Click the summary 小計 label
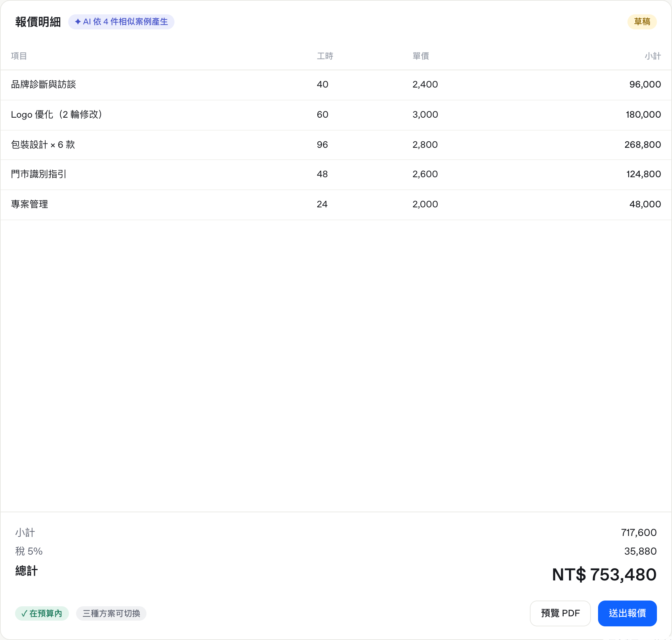The image size is (672, 640). pyautogui.click(x=25, y=532)
